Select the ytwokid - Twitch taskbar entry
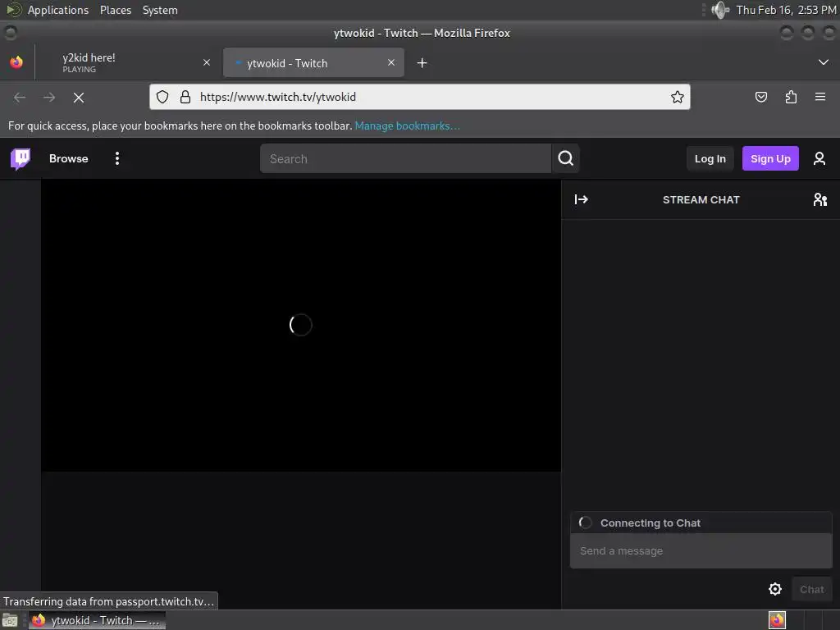 click(97, 620)
